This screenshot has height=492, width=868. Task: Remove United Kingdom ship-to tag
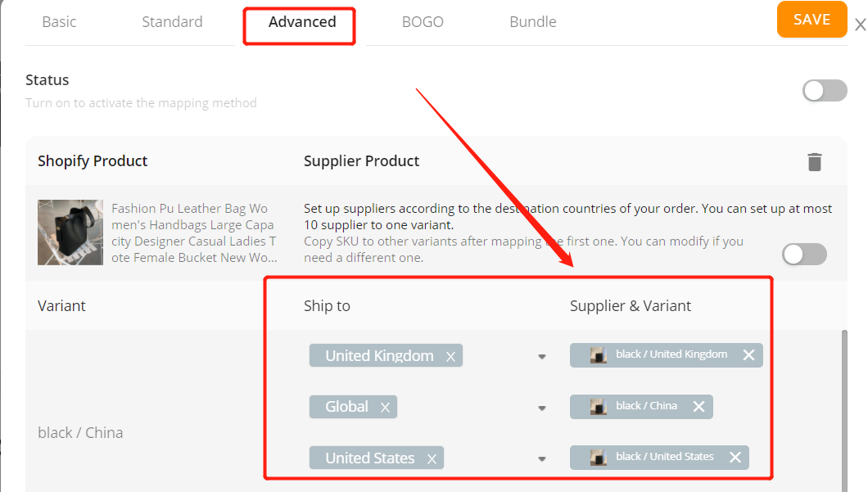(x=450, y=357)
